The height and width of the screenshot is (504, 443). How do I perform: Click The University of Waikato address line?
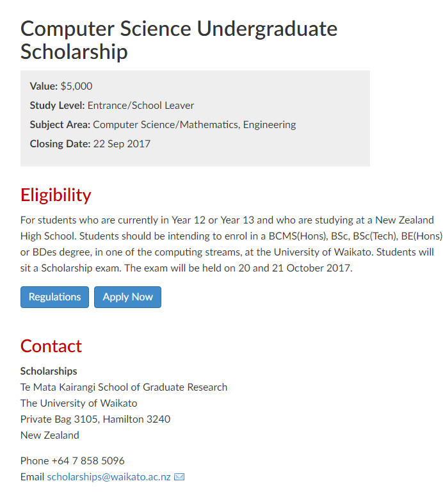pyautogui.click(x=79, y=403)
